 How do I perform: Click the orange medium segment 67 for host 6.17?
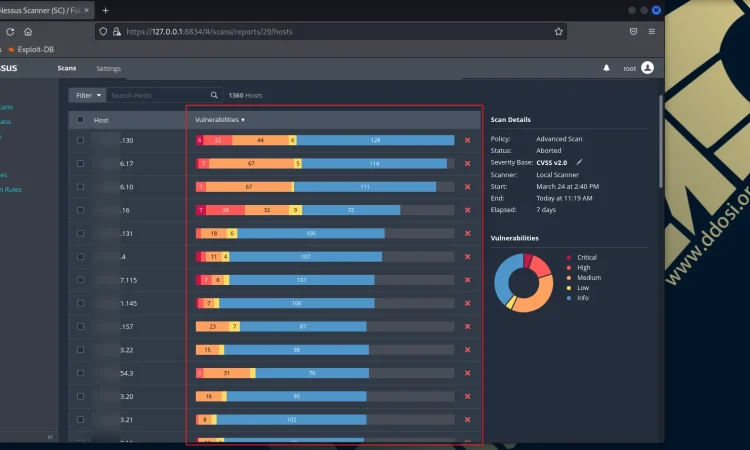click(x=251, y=164)
